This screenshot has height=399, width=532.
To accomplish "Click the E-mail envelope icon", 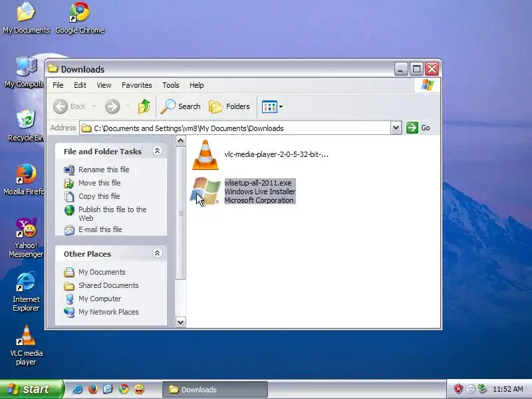I will (69, 230).
